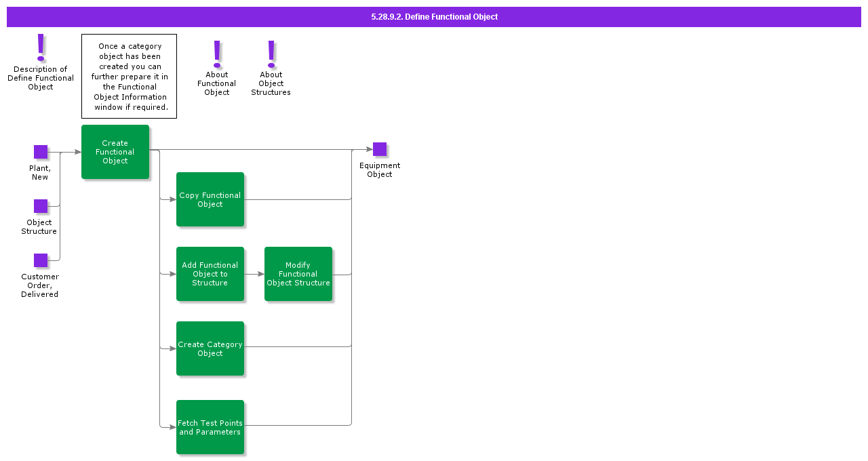This screenshot has height=461, width=868.
Task: Click the Define Functional Object title bar
Action: click(434, 17)
